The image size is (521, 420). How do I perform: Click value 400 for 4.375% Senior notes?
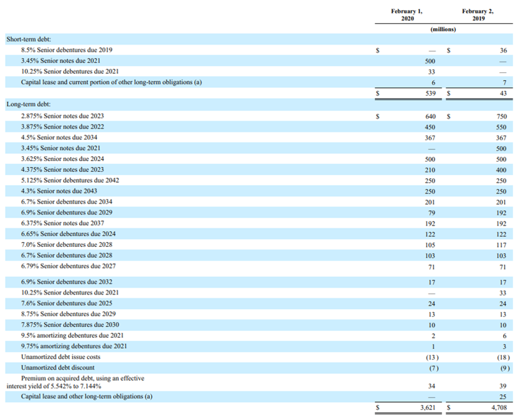click(501, 170)
